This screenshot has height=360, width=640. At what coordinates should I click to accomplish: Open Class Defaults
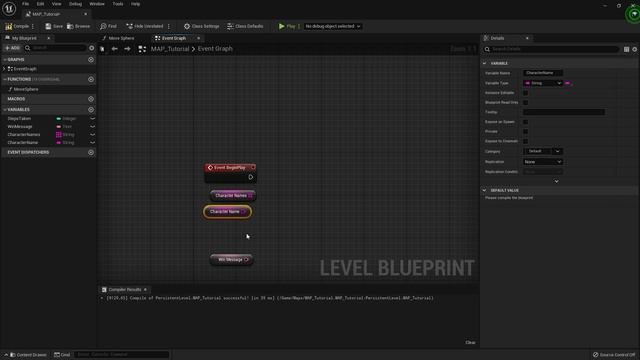pos(245,26)
